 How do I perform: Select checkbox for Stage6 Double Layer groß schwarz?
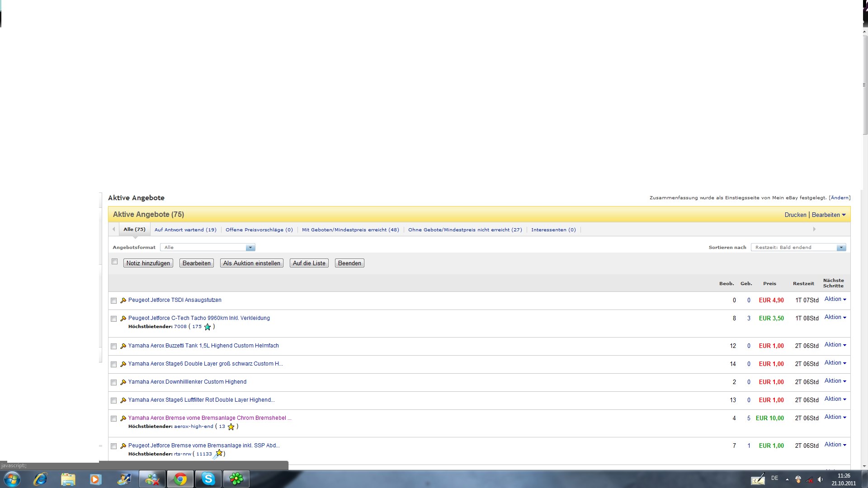tap(114, 365)
